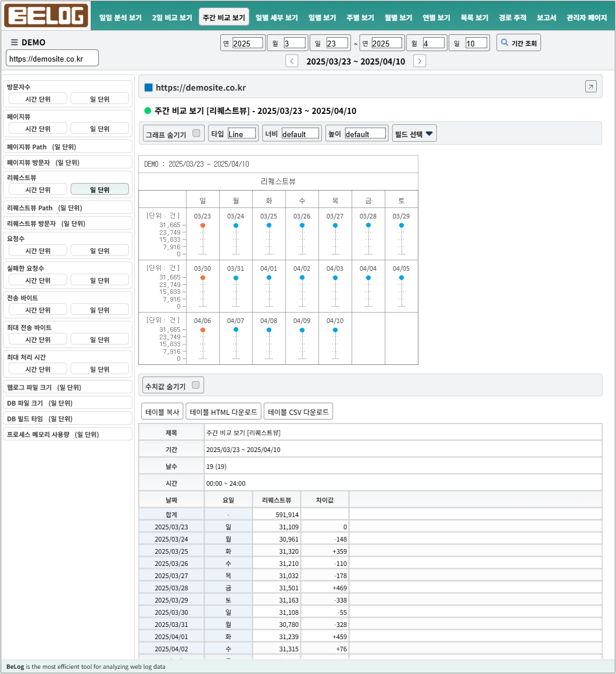Select 방문자수 일 단위 button
This screenshot has height=674, width=616.
point(100,99)
